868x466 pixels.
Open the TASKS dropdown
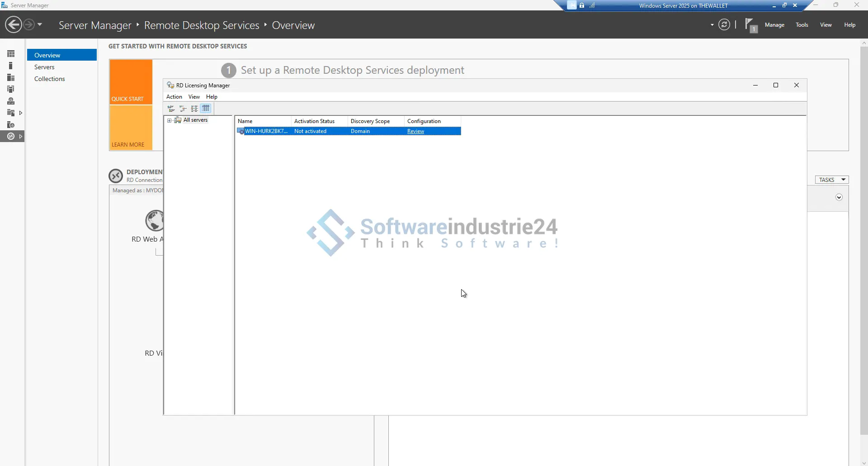tap(831, 180)
